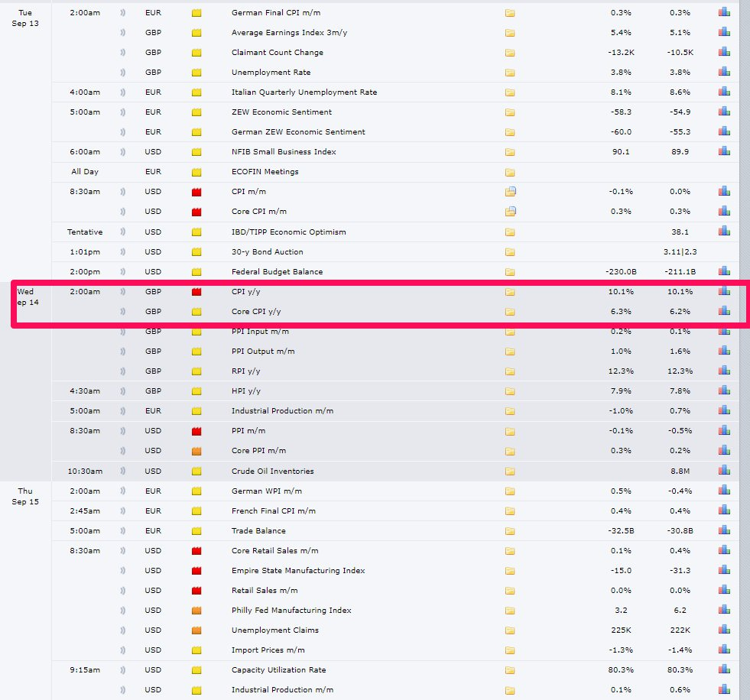Click yellow impact icon for Average Earnings Index 3m/y
The width and height of the screenshot is (750, 700).
pos(196,33)
